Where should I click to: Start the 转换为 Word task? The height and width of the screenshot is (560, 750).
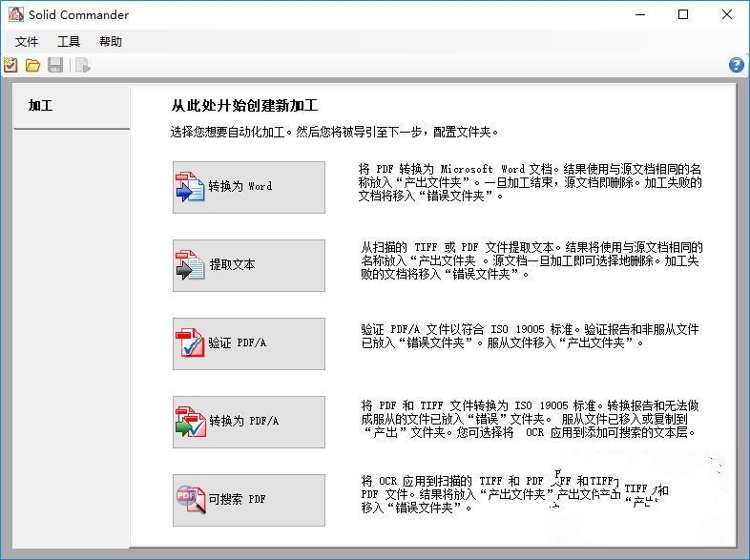click(x=249, y=187)
